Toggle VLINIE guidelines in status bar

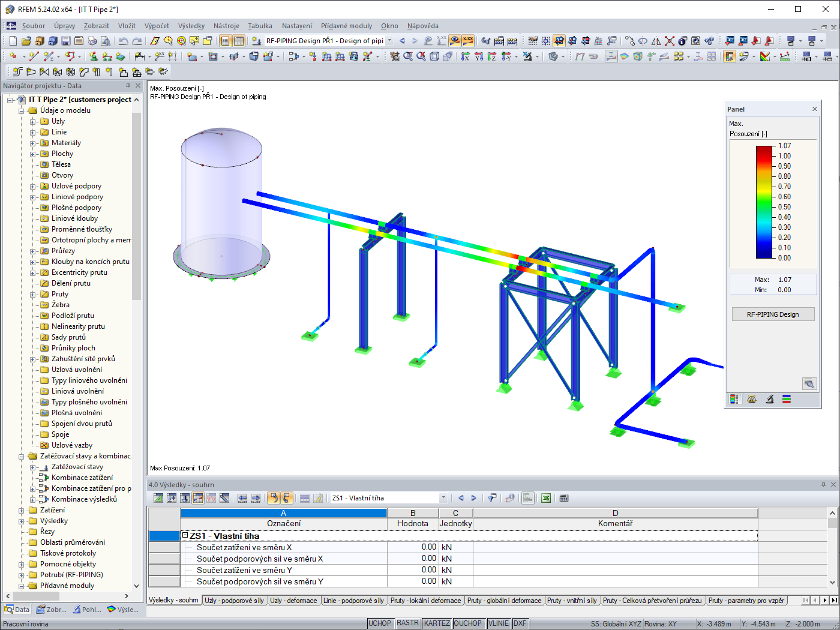click(x=499, y=623)
